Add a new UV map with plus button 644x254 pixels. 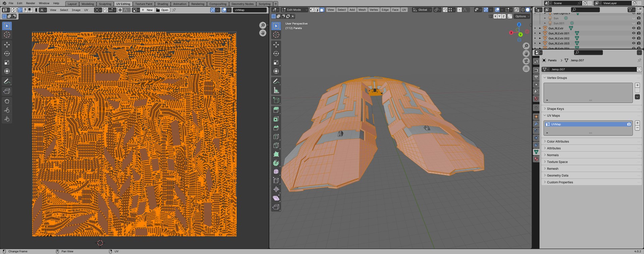click(637, 123)
